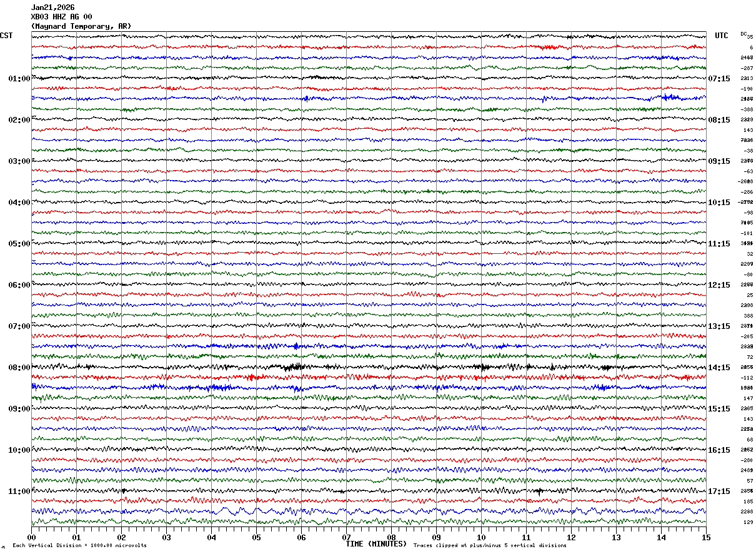Select minute tick 09 on the time axis
This screenshot has width=756, height=554.
click(436, 537)
